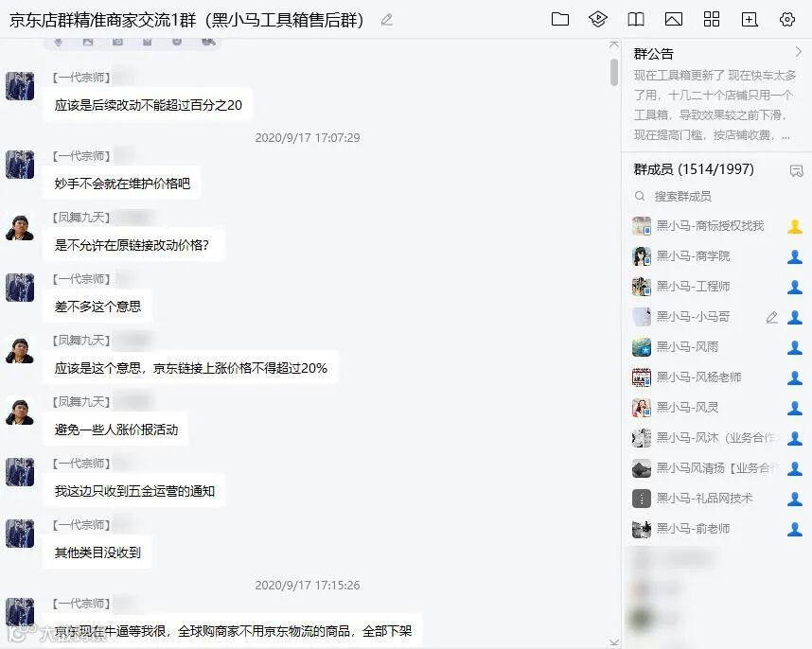Click avatar beside 妙手不会就在维护价格吧 message
Image resolution: width=812 pixels, height=649 pixels.
click(x=20, y=165)
